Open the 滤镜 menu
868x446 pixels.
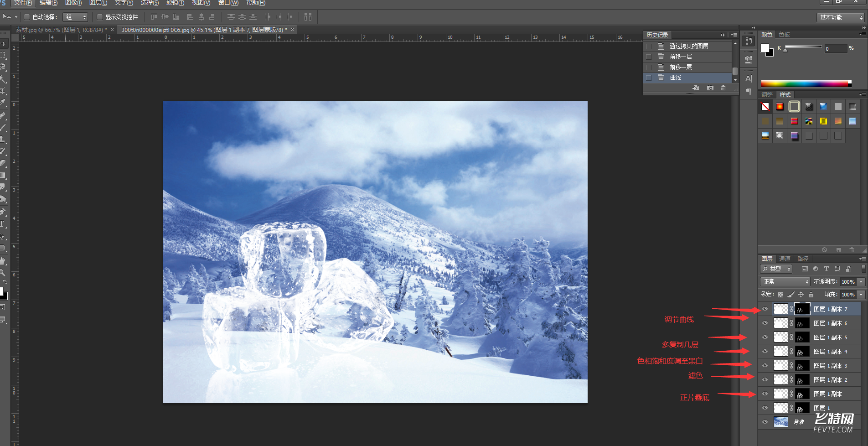pos(175,3)
